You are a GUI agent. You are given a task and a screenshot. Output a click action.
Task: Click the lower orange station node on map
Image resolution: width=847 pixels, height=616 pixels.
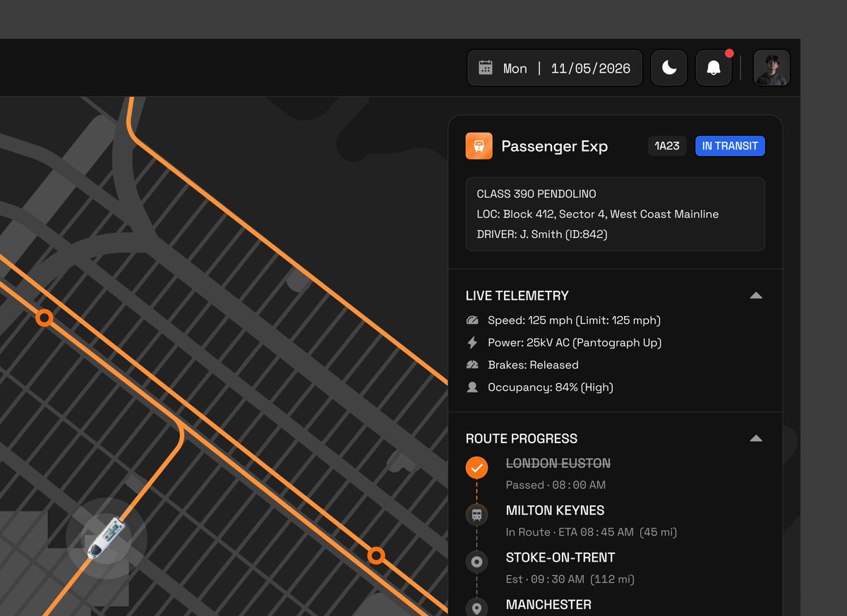(376, 556)
